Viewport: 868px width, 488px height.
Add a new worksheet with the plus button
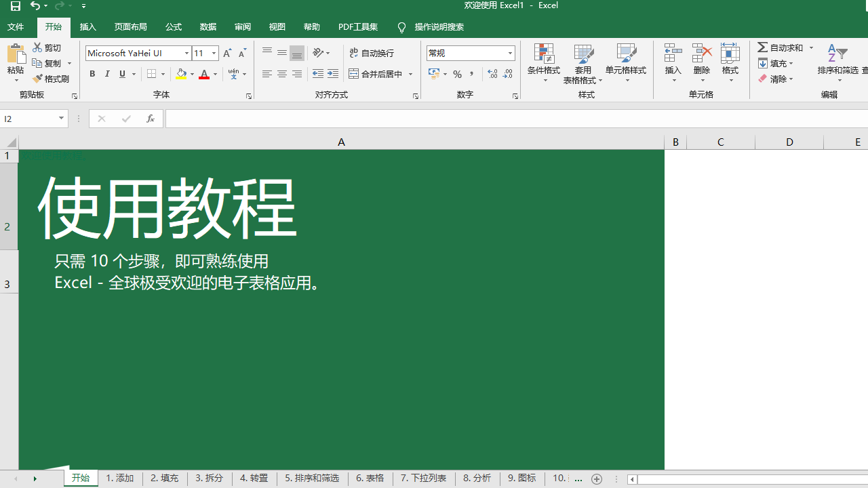tap(597, 479)
